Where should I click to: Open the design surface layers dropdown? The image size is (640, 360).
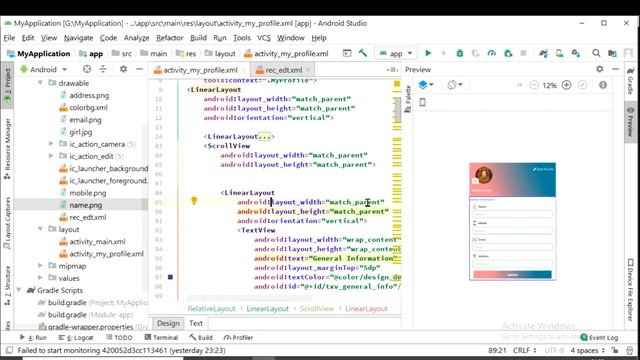coord(426,84)
